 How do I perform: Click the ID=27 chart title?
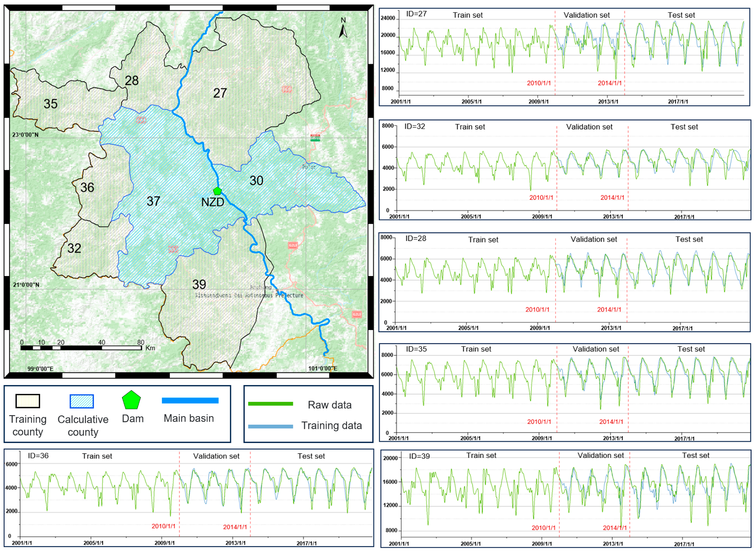click(416, 14)
